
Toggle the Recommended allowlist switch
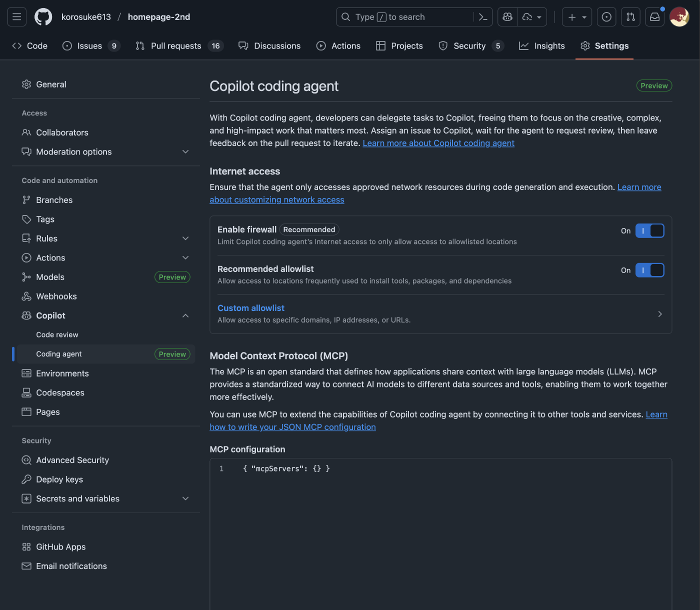tap(649, 270)
